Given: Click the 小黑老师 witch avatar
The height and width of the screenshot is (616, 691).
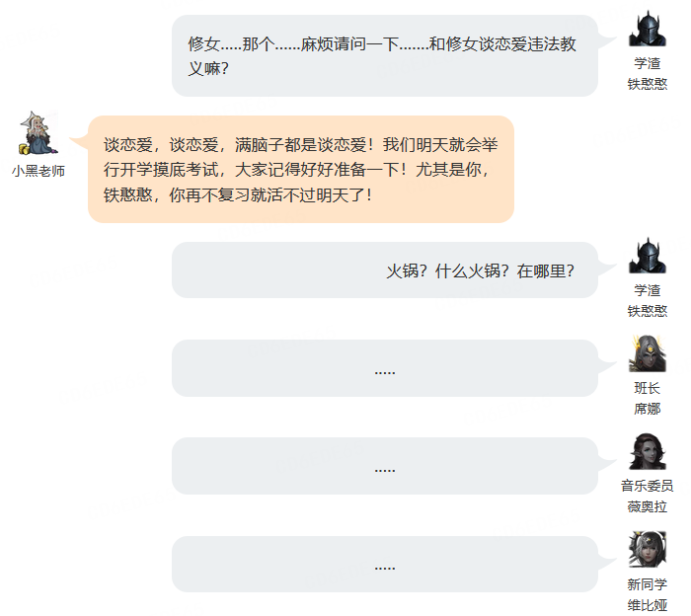Looking at the screenshot, I should 38,132.
